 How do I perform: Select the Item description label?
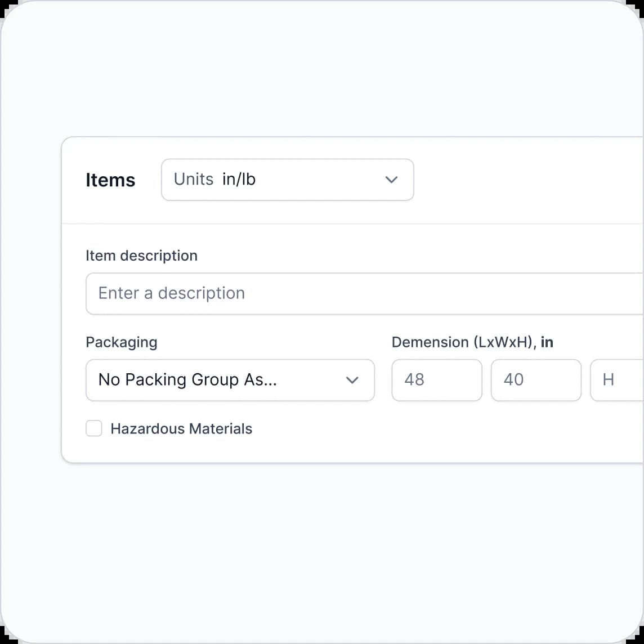coord(141,256)
